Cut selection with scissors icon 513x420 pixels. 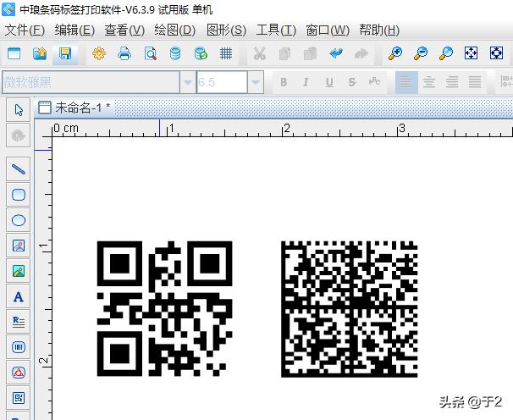tap(259, 53)
